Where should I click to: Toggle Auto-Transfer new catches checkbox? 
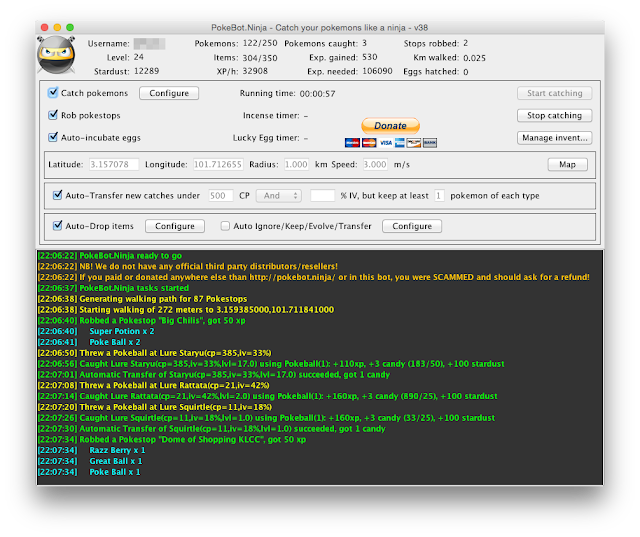(x=58, y=195)
